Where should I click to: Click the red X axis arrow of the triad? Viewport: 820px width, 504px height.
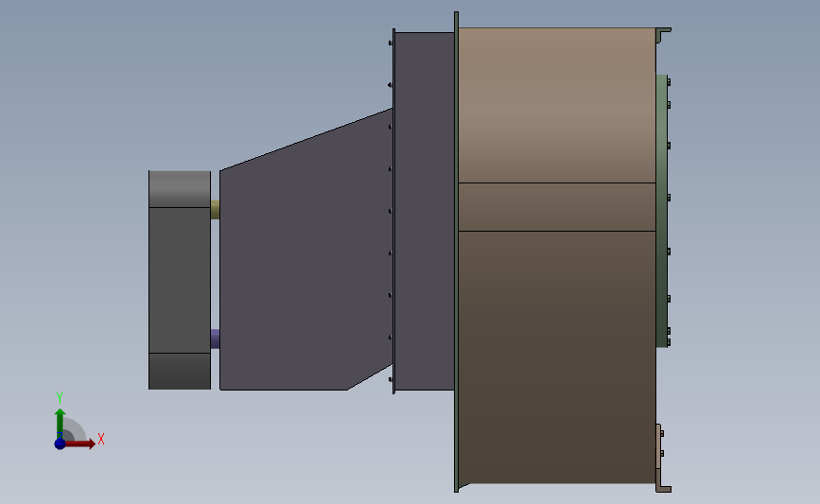click(x=80, y=443)
